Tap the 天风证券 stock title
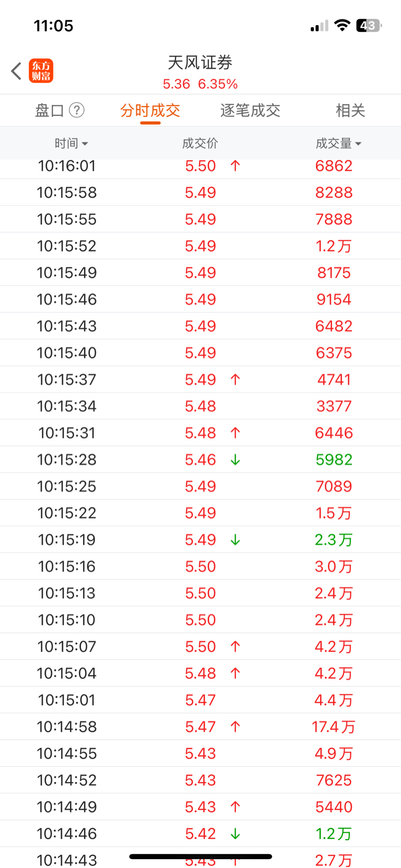 (x=200, y=63)
